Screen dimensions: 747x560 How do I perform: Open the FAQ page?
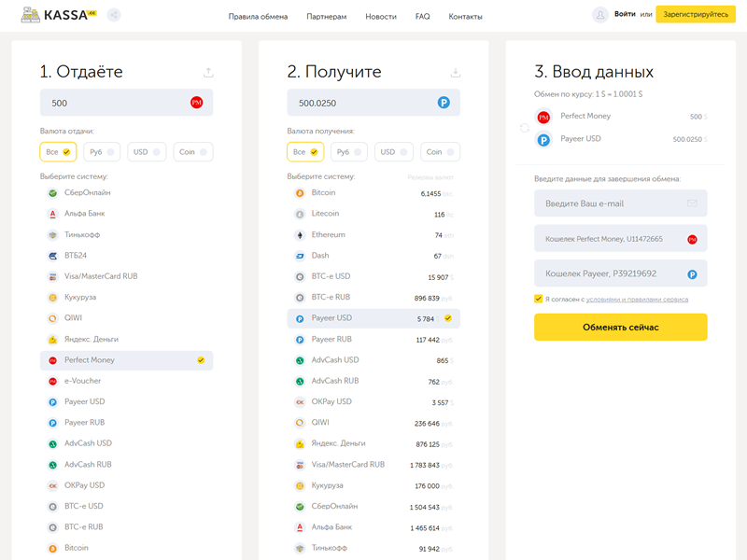423,17
